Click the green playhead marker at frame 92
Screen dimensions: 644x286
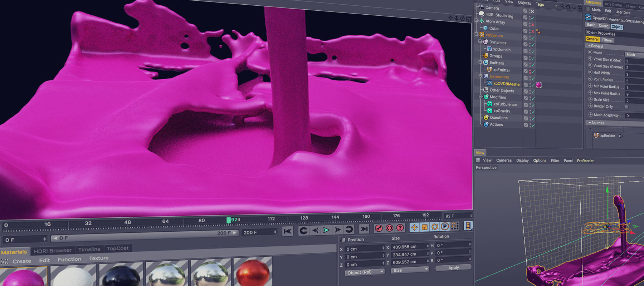228,220
